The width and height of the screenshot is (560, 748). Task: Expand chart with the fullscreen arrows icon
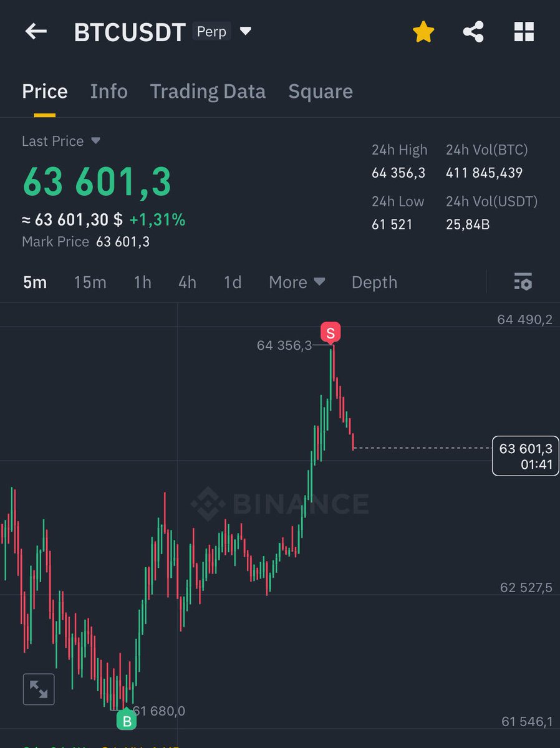coord(39,689)
